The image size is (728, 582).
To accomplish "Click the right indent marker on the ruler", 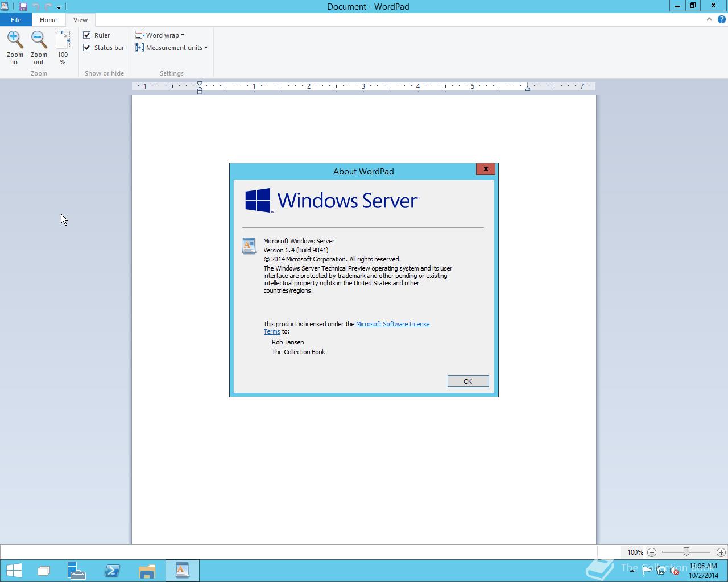I will [x=527, y=88].
